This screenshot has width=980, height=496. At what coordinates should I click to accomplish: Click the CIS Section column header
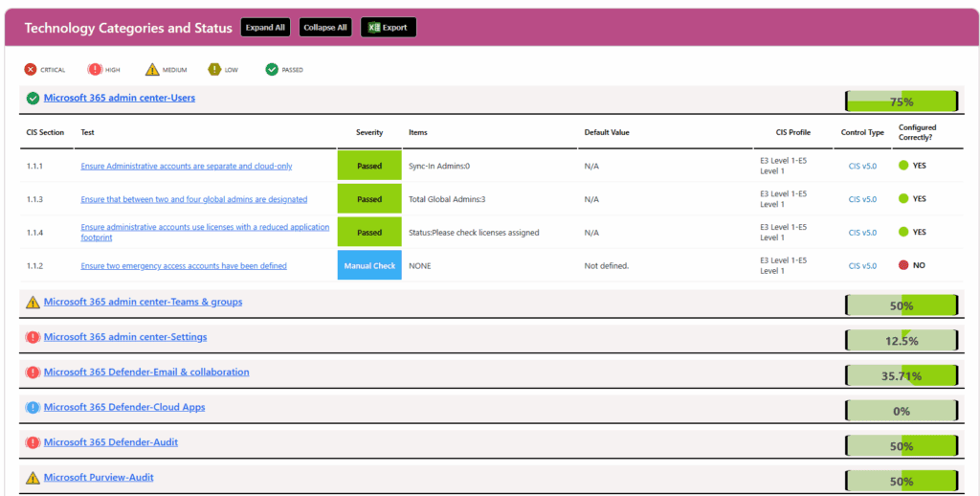pos(45,132)
